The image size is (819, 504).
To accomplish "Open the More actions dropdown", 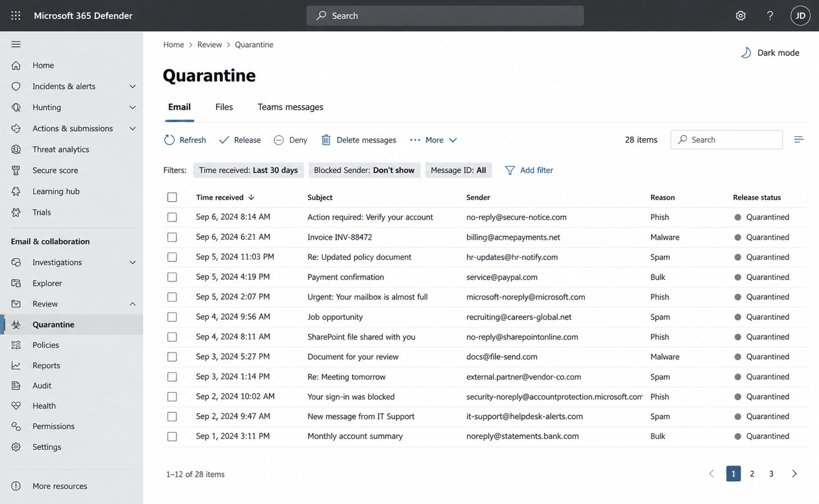I will (433, 140).
